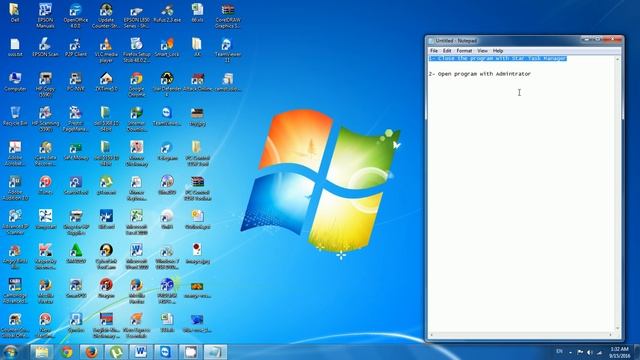The image size is (640, 360).
Task: Select the Computer desktop icon
Action: [x=15, y=82]
